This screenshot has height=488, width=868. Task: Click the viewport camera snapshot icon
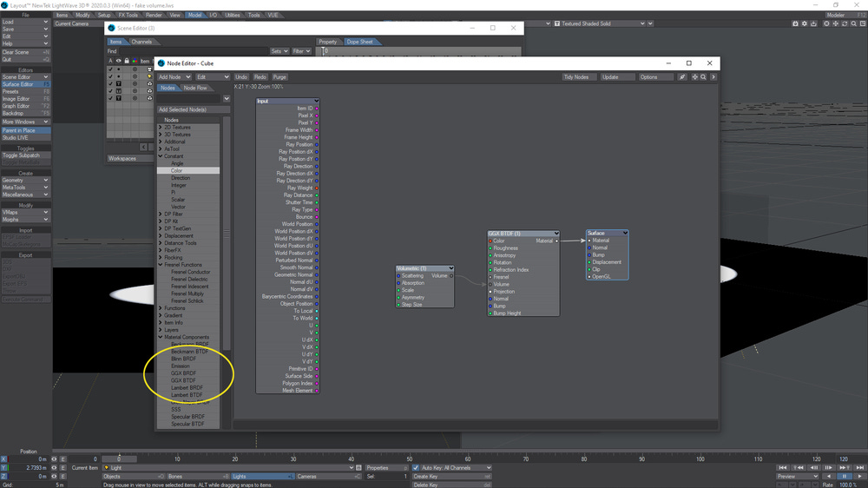pyautogui.click(x=795, y=23)
